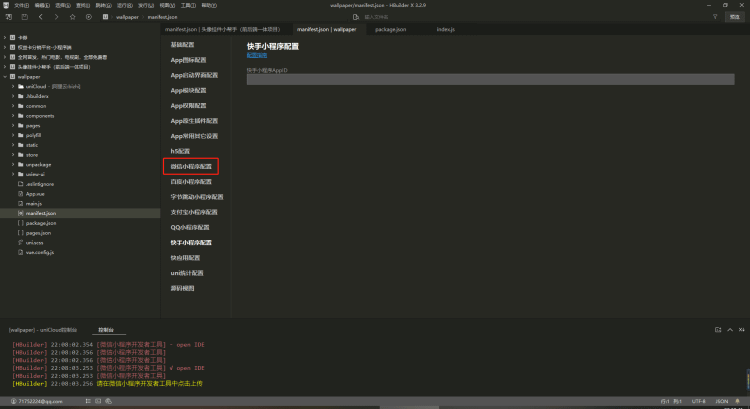
Task: Click the HBuilder X logo icon
Action: pos(6,5)
